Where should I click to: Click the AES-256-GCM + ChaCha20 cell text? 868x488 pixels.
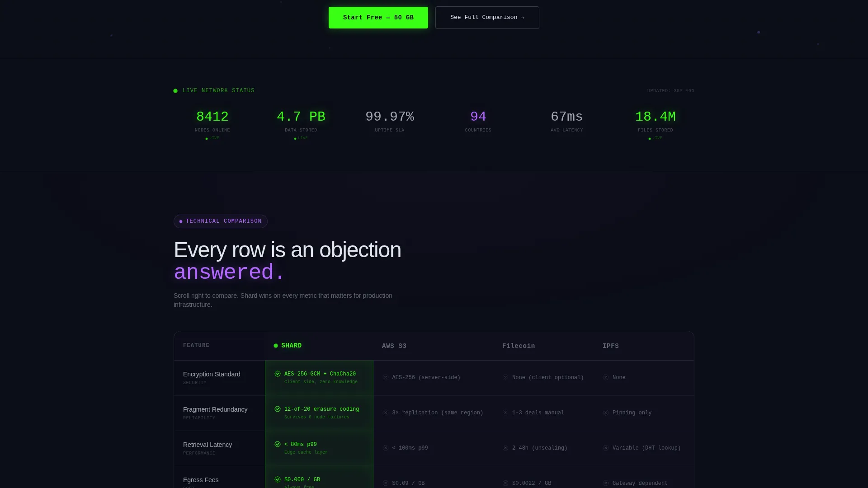320,374
